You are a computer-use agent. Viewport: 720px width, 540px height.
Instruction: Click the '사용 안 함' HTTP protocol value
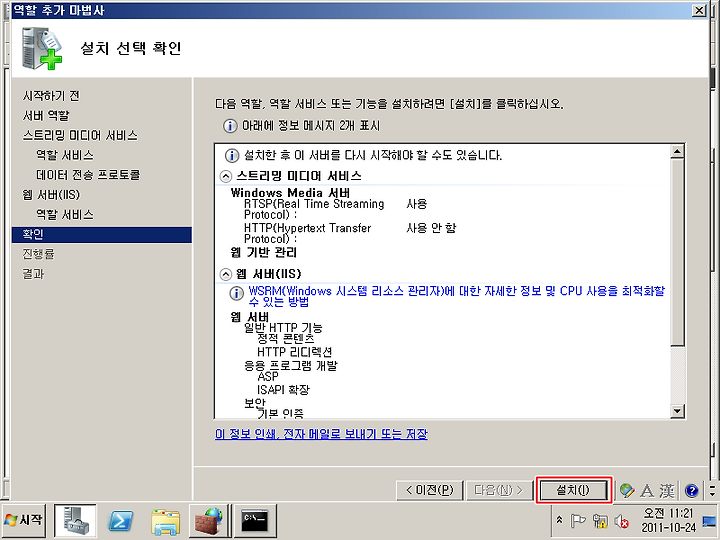[431, 228]
